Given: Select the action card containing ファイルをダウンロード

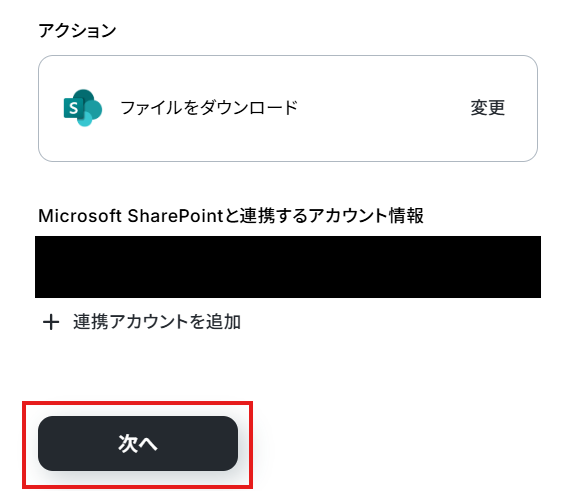Looking at the screenshot, I should pyautogui.click(x=288, y=108).
